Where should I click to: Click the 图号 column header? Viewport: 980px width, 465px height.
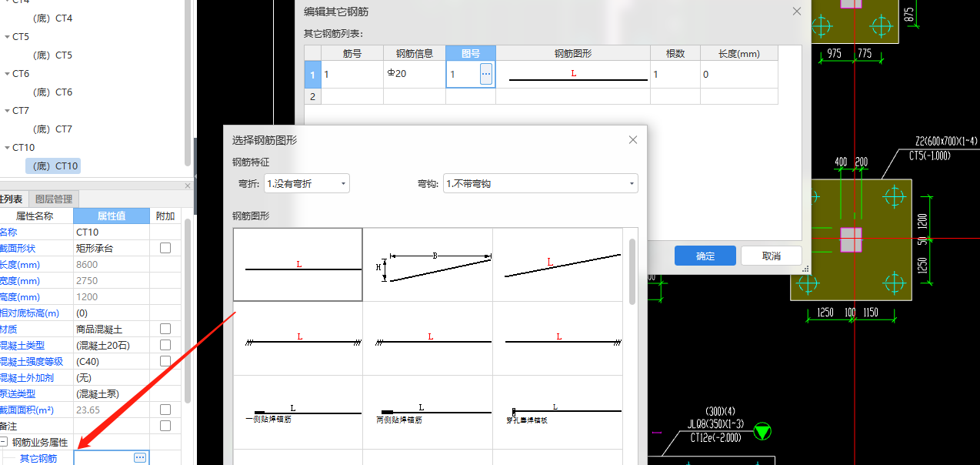coord(471,54)
